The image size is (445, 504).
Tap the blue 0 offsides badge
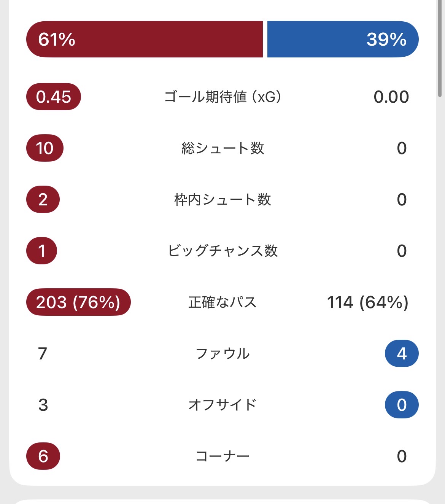(402, 405)
